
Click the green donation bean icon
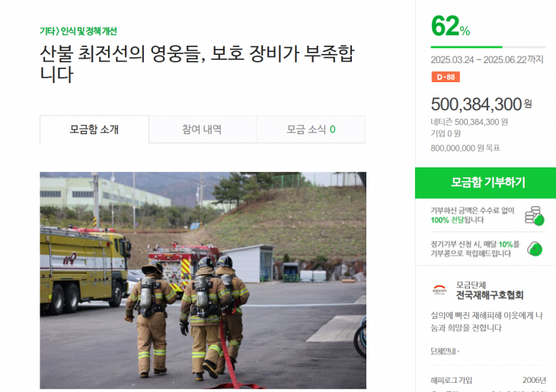pos(535,248)
